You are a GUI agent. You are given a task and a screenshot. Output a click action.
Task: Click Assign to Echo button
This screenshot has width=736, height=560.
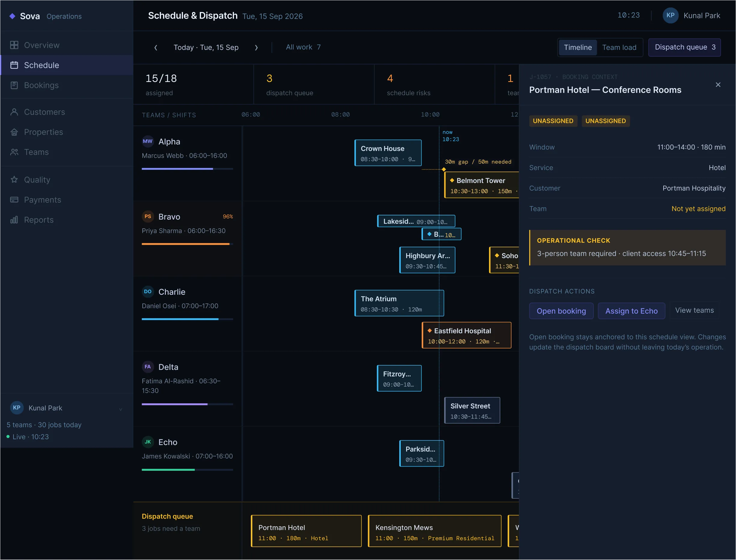coord(631,311)
